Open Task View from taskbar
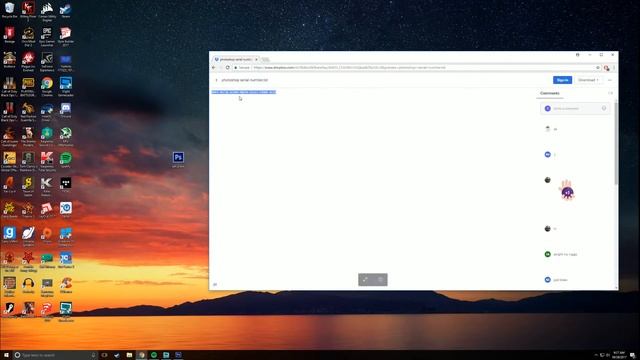 coord(104,355)
